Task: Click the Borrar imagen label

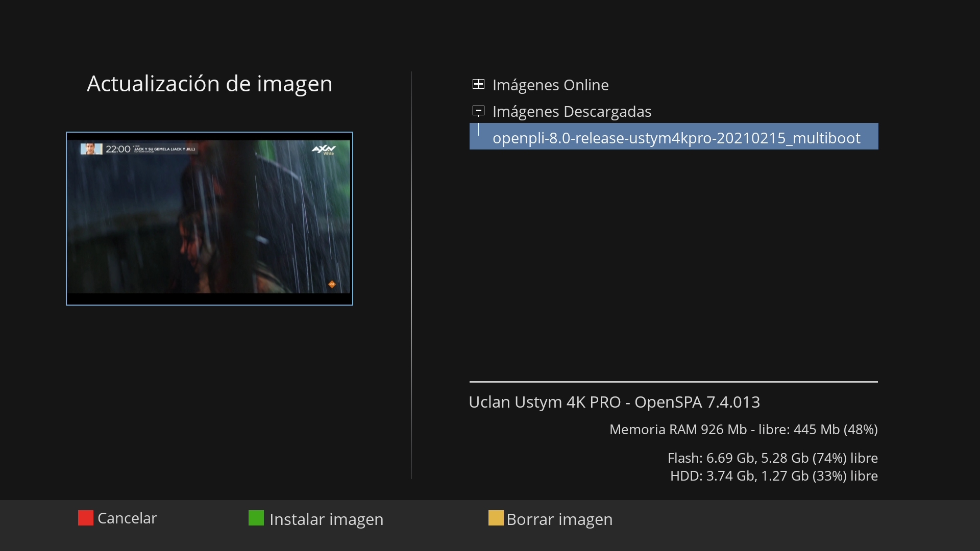Action: [x=559, y=519]
